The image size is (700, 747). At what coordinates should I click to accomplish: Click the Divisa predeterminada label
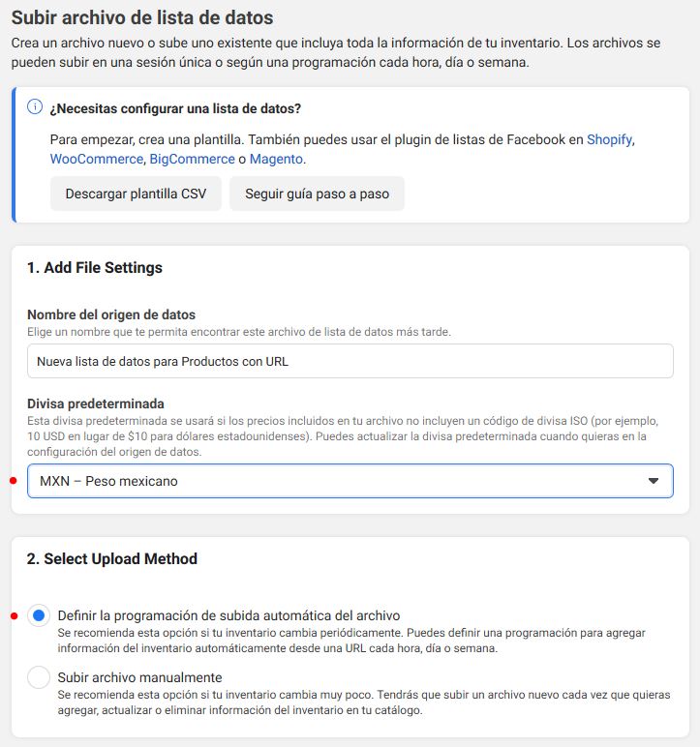[96, 404]
